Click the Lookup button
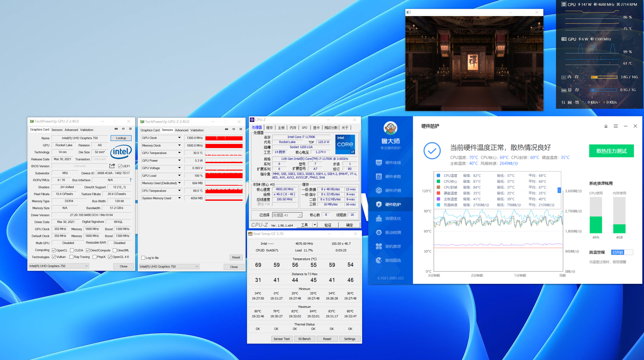The height and width of the screenshot is (360, 644). 121,138
